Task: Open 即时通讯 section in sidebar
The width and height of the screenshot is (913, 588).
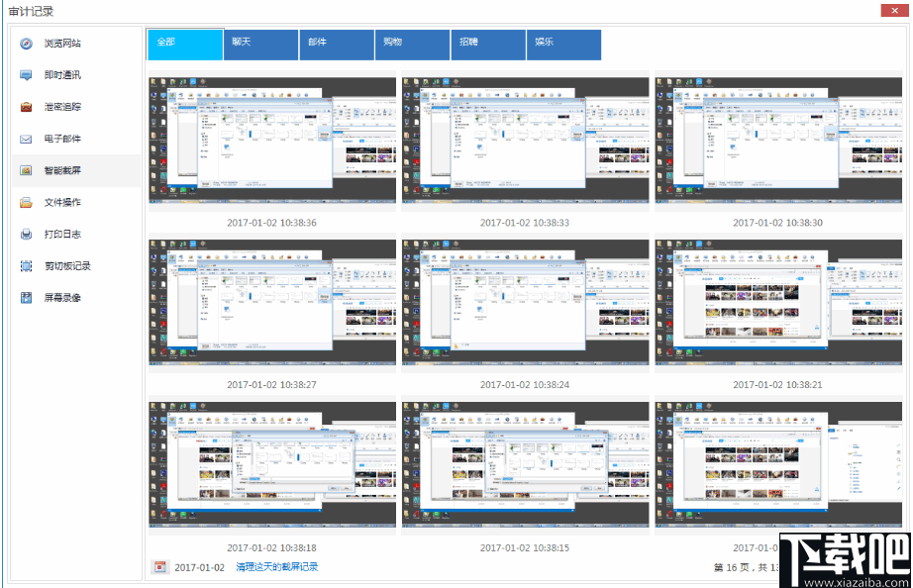Action: click(76, 75)
